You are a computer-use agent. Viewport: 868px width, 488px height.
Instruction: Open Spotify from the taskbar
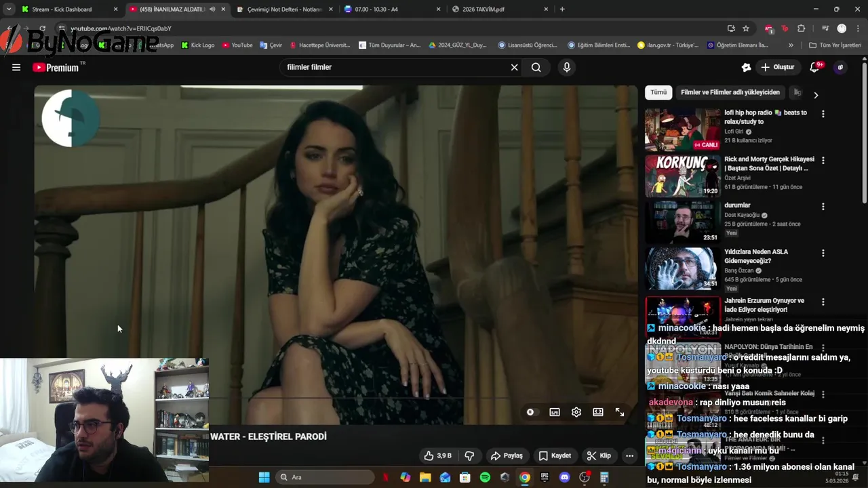point(485,477)
